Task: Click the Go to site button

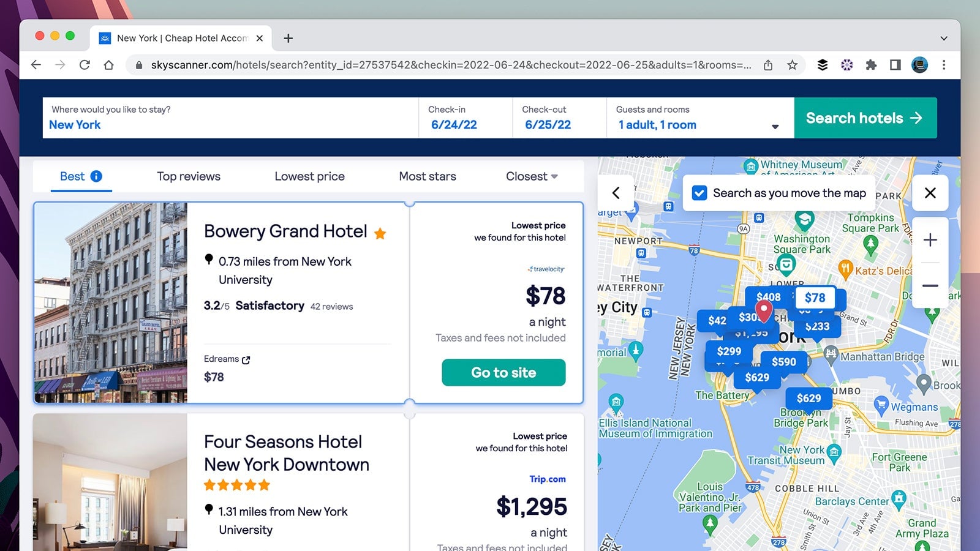Action: [503, 372]
